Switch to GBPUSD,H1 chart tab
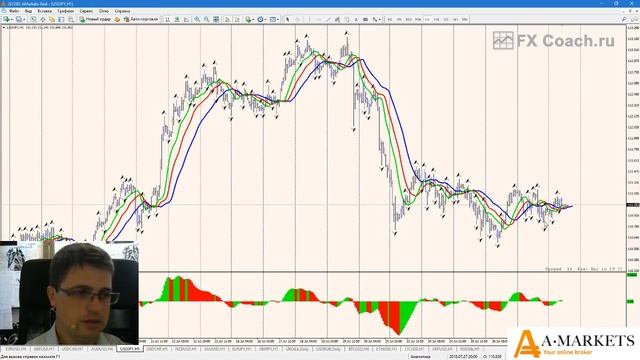 click(44, 349)
